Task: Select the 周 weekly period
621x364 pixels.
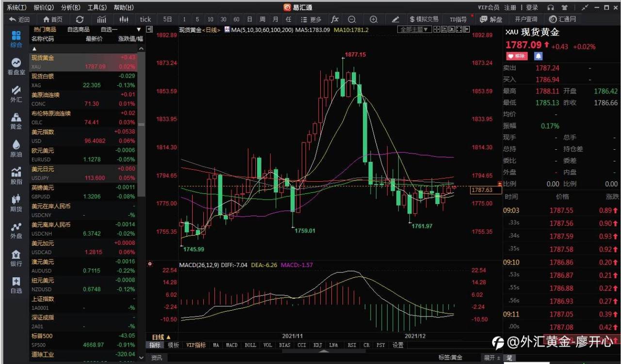Action: [262, 19]
